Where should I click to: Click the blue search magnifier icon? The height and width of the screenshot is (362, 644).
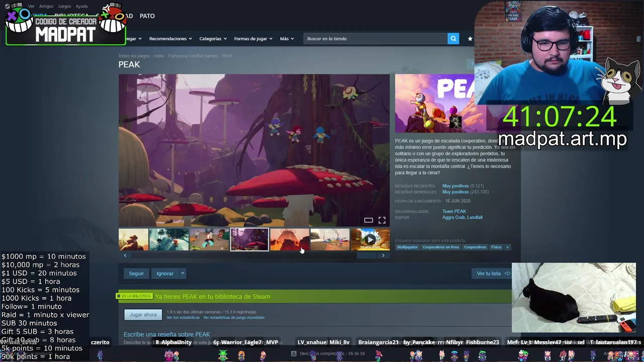pos(453,39)
